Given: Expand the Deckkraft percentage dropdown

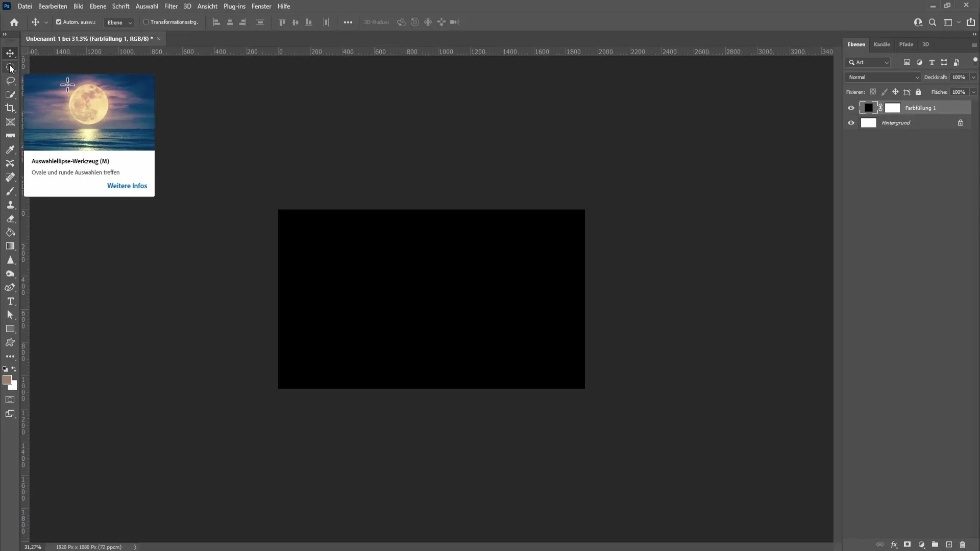Looking at the screenshot, I should pyautogui.click(x=971, y=77).
